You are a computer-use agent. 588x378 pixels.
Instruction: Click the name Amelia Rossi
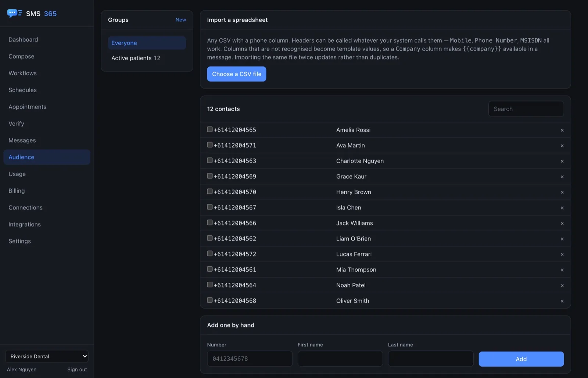pyautogui.click(x=353, y=130)
